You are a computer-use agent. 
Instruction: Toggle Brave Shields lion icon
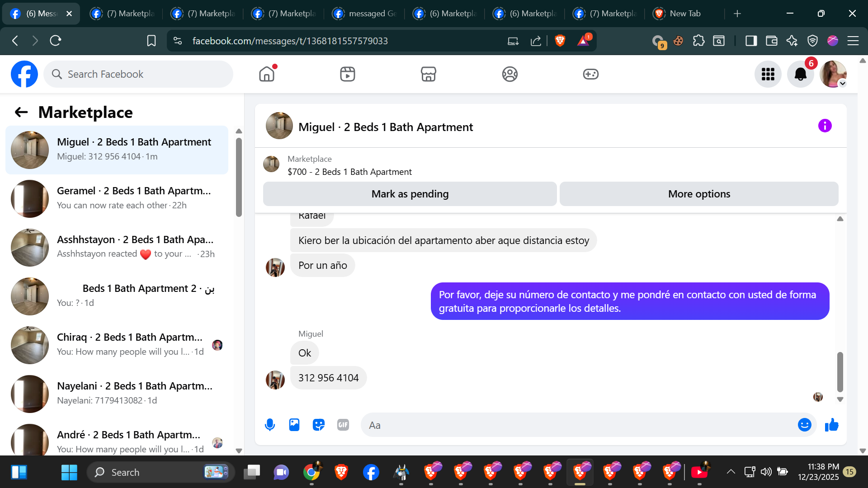(560, 41)
